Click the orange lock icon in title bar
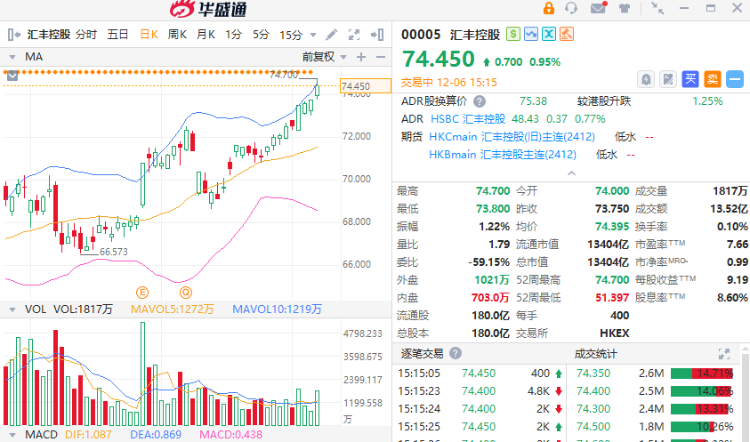 (549, 8)
